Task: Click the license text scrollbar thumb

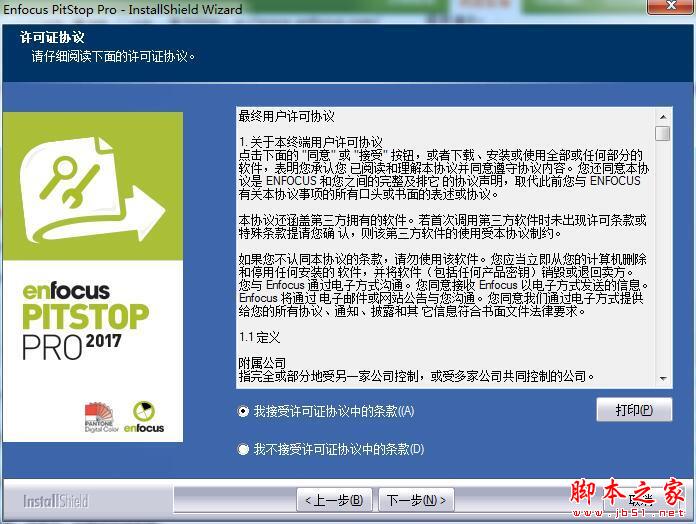Action: 663,133
